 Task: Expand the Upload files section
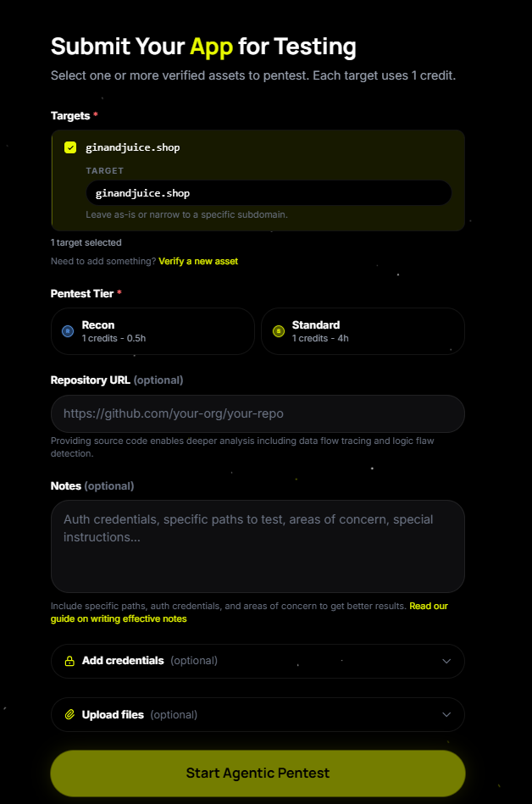[x=258, y=715]
